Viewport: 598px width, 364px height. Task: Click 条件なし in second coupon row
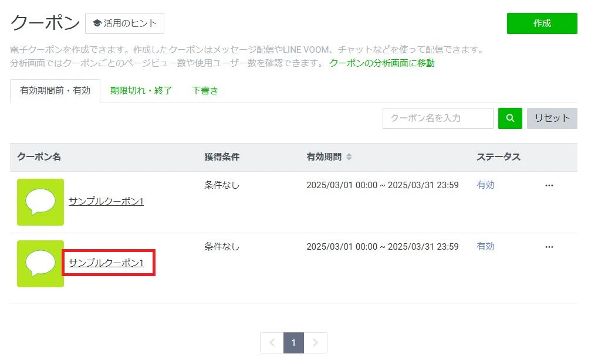(222, 246)
